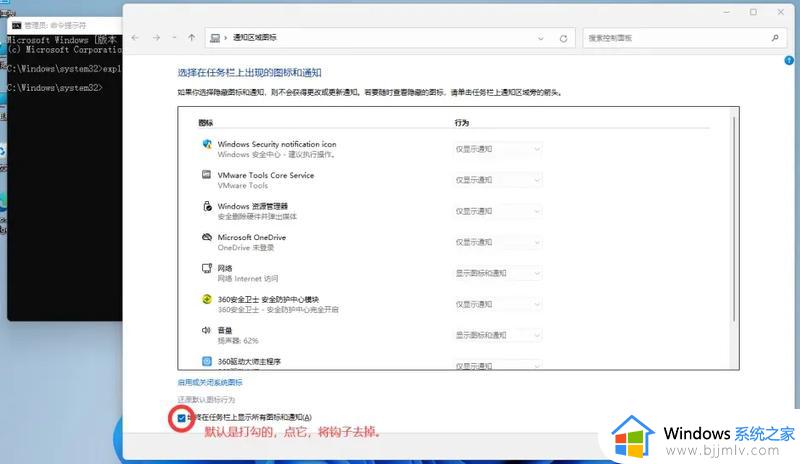Click the 搜索控制面板 search field
The width and height of the screenshot is (800, 464).
684,38
